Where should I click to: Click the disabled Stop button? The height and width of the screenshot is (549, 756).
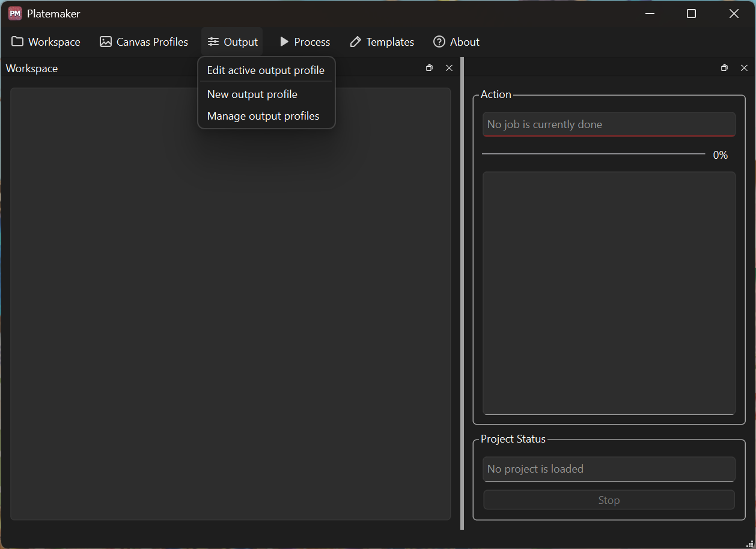point(609,500)
